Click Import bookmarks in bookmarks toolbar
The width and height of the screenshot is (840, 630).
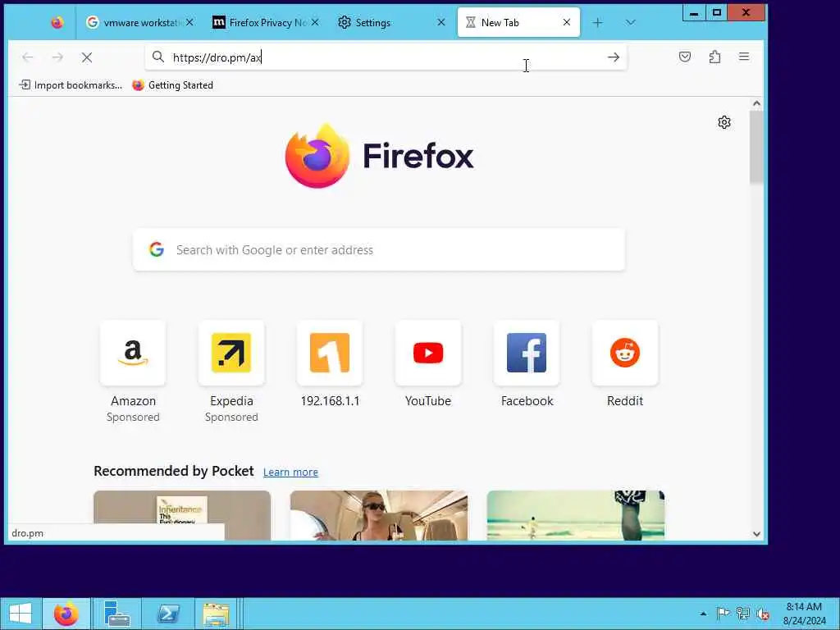point(71,85)
